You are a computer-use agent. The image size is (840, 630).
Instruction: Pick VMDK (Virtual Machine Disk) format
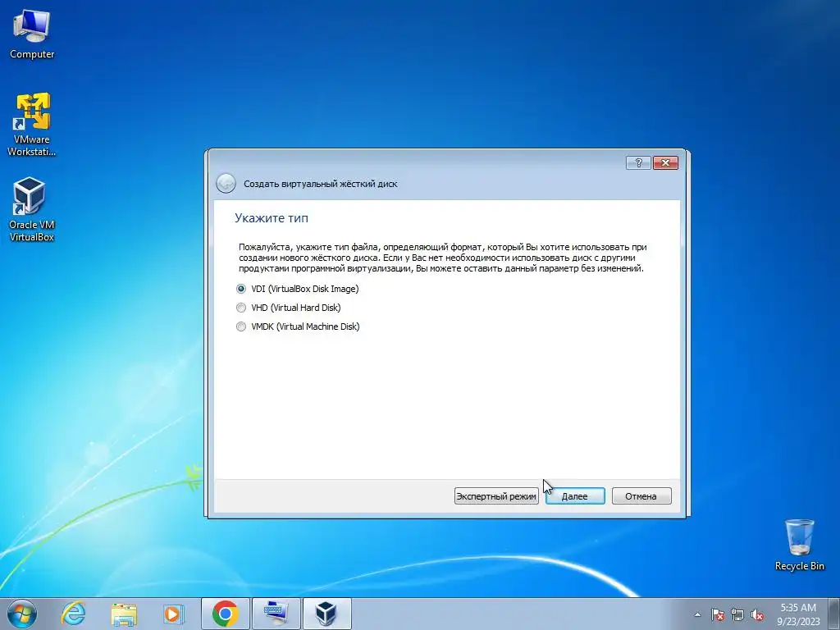click(298, 326)
